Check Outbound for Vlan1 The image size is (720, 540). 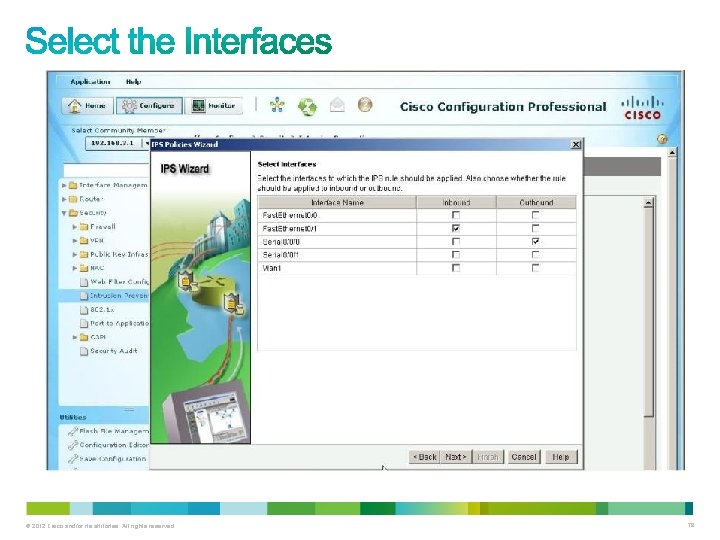[x=535, y=268]
